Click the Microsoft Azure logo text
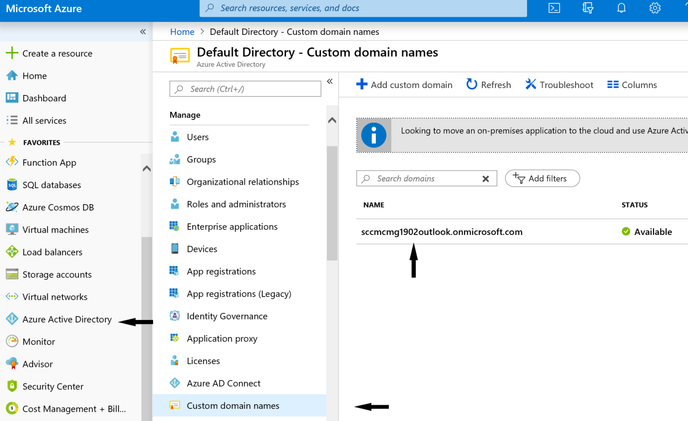The height and width of the screenshot is (421, 688). click(x=44, y=8)
